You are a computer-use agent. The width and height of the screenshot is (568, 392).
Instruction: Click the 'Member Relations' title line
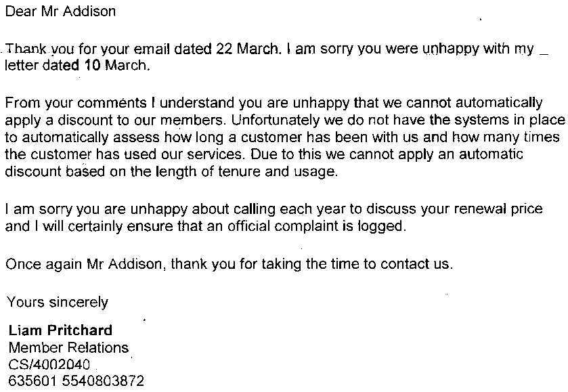pyautogui.click(x=68, y=348)
